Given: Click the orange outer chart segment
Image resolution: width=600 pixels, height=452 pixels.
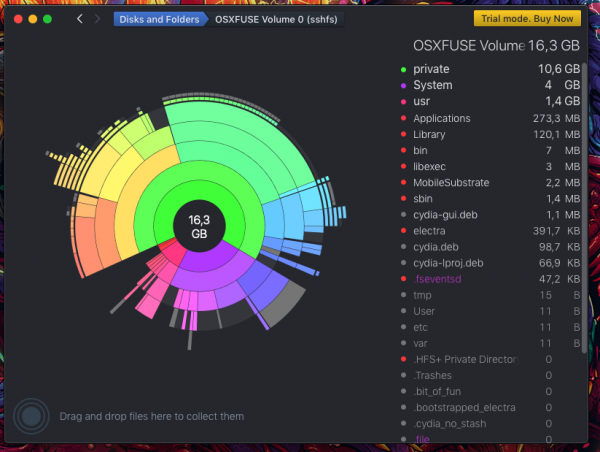Looking at the screenshot, I should coord(84,245).
